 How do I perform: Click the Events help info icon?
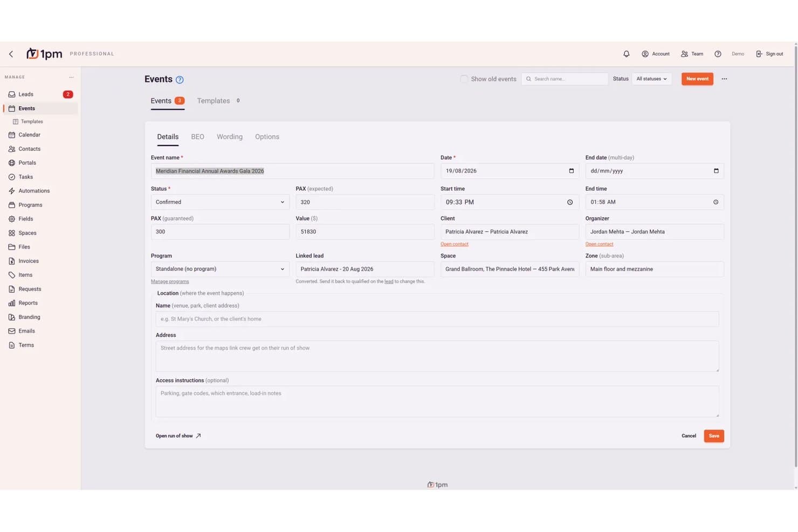point(180,80)
